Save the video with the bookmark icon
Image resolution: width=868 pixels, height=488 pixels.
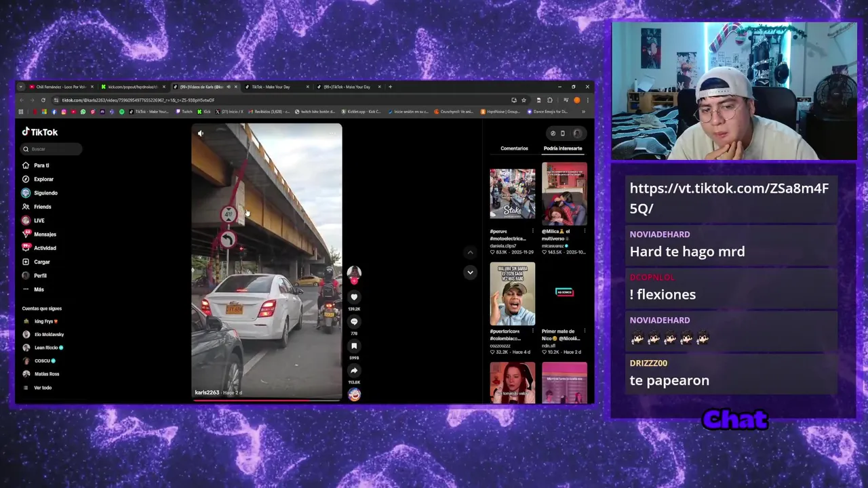tap(354, 346)
